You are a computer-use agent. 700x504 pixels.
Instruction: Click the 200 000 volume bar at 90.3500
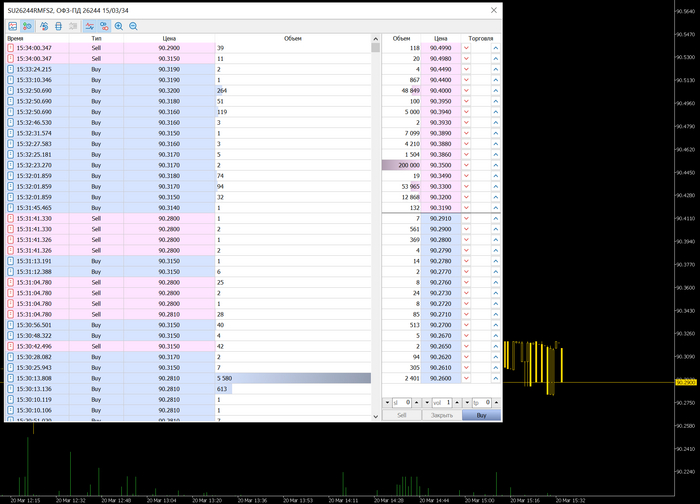click(x=401, y=165)
